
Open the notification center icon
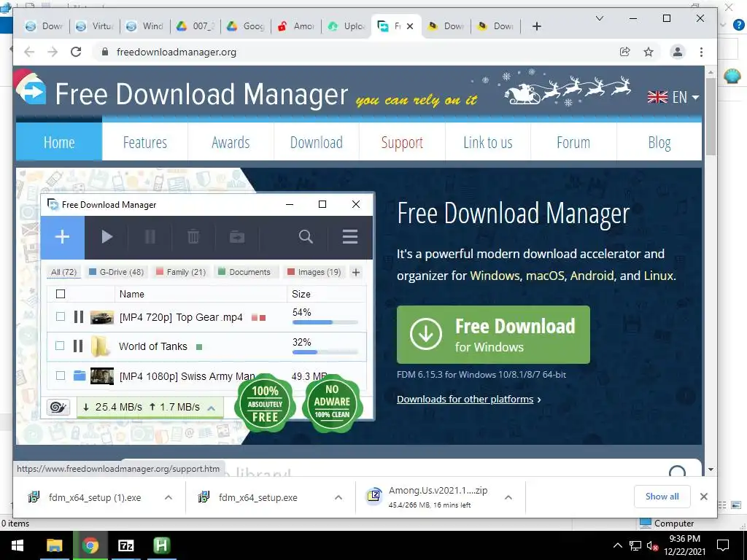tap(723, 545)
